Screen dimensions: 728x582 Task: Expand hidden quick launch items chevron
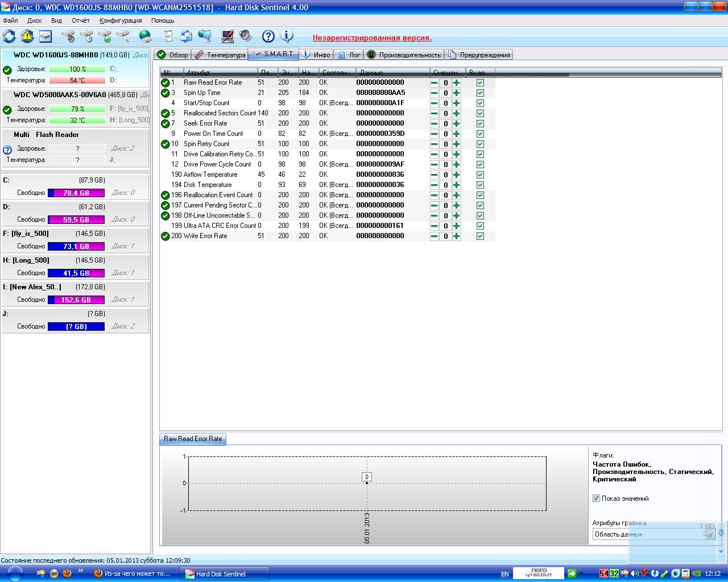pos(81,571)
